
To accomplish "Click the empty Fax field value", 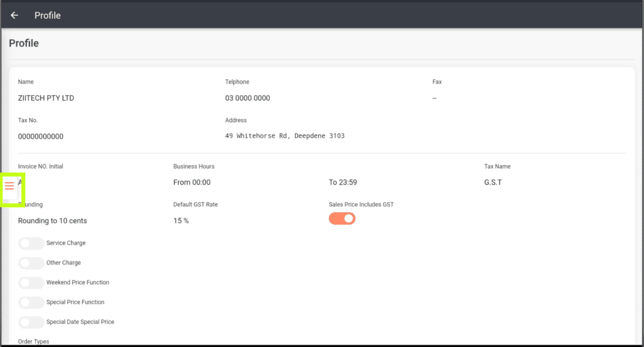I will [435, 98].
